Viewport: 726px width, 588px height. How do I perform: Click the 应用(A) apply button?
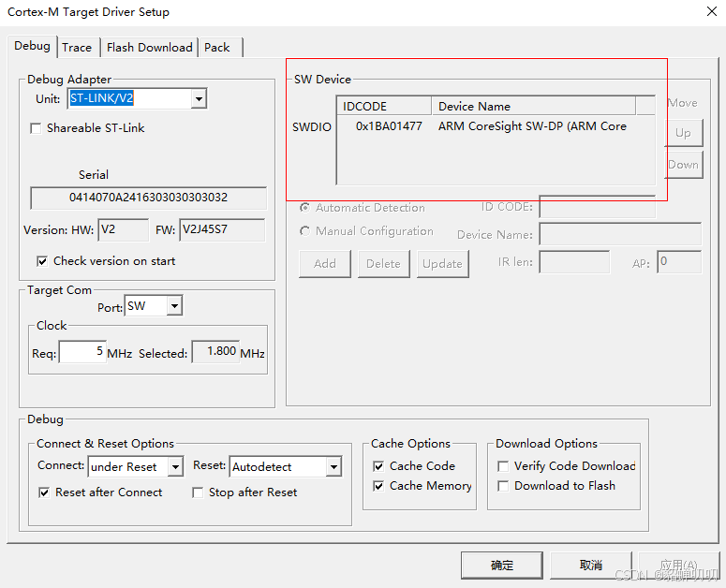click(x=679, y=565)
